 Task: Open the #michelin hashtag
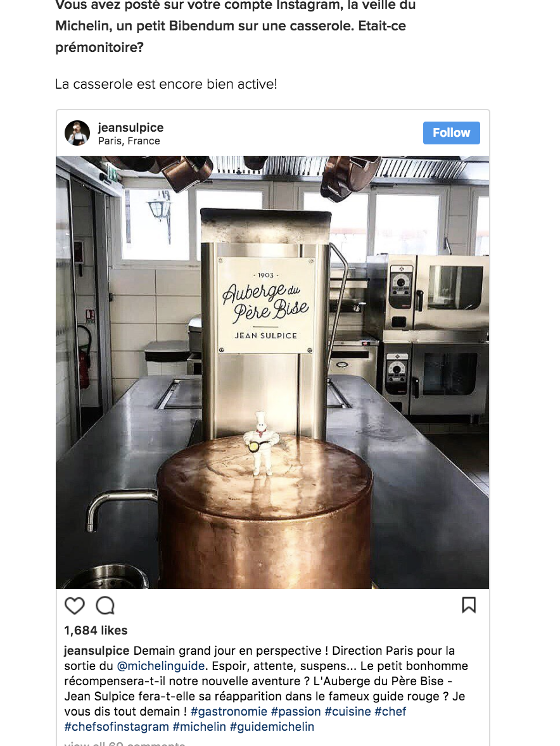point(200,726)
